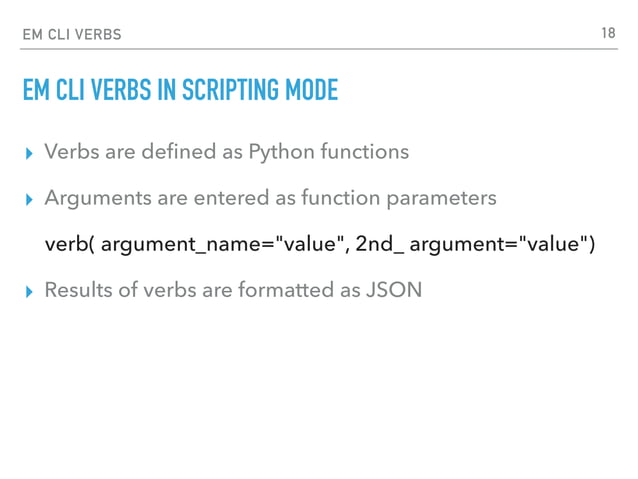Screen dimensions: 638x479
Task: Click the "EM CLI VERBS IN SCRIPTING MODE" title
Action: (x=180, y=92)
